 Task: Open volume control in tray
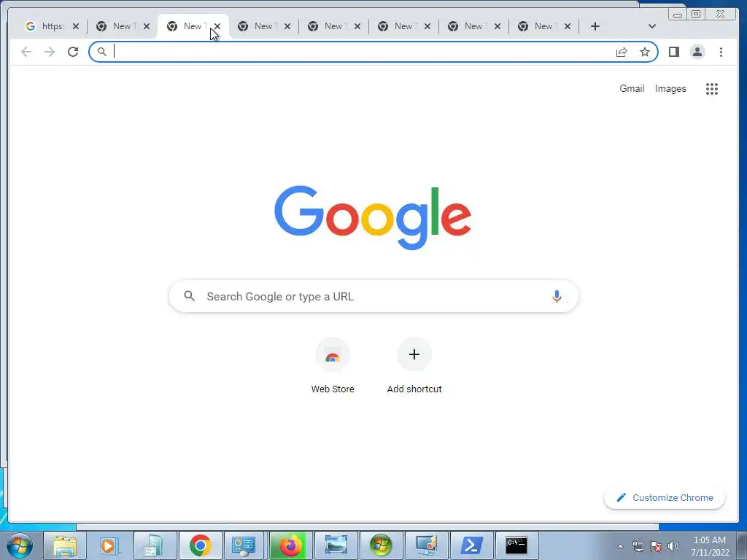click(x=673, y=546)
